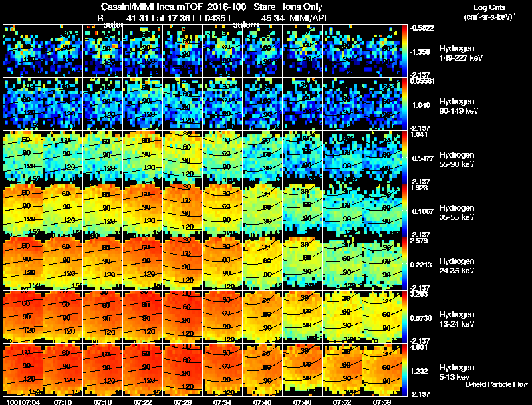Click the 07:22 time label
Viewport: 532px width, 405px height.
[142, 402]
